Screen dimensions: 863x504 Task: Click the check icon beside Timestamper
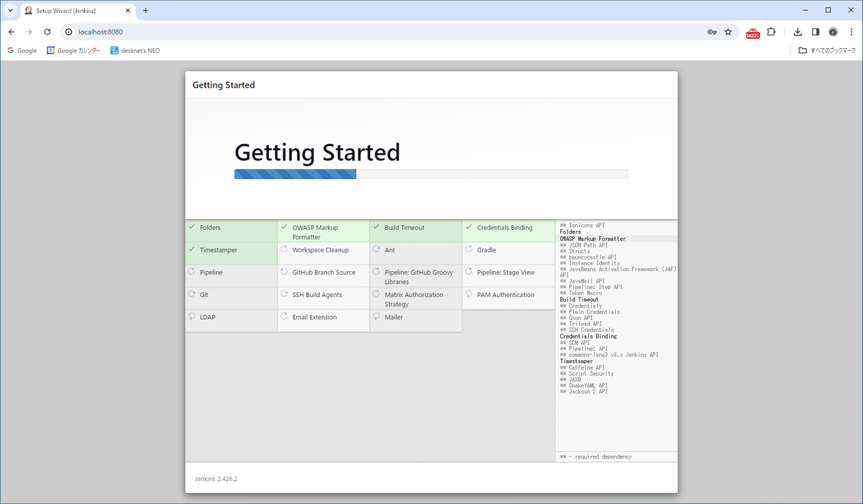pyautogui.click(x=191, y=249)
